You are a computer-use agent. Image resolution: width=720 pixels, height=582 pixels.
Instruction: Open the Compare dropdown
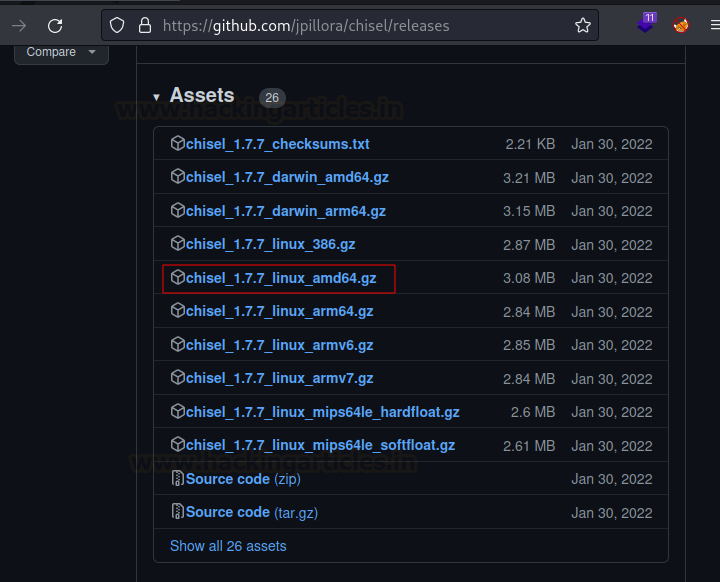click(x=62, y=52)
